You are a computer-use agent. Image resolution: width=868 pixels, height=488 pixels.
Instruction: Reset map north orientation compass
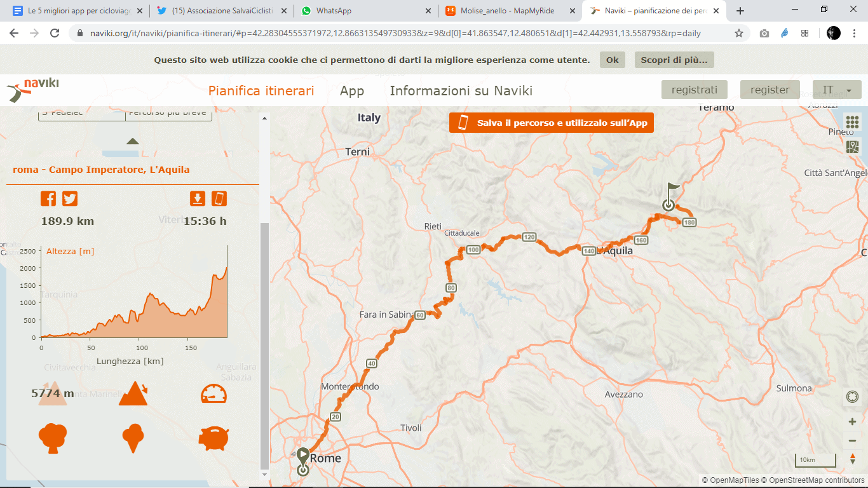[x=852, y=459]
